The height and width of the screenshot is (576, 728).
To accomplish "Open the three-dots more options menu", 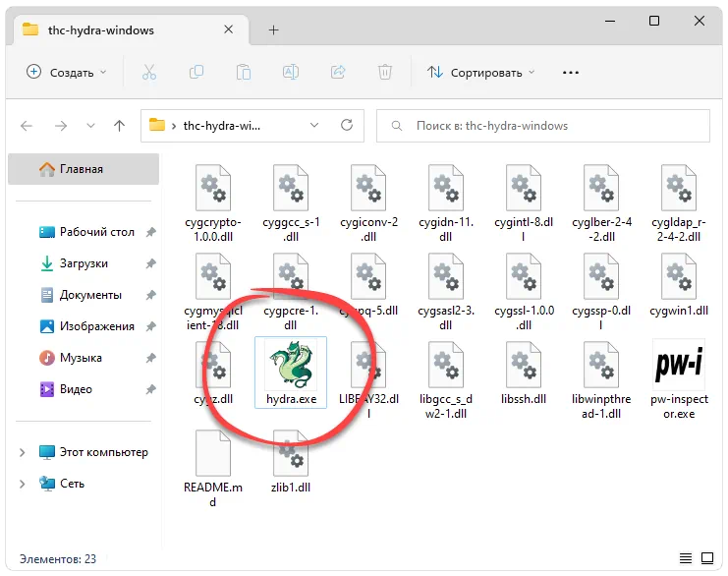I will [x=571, y=73].
